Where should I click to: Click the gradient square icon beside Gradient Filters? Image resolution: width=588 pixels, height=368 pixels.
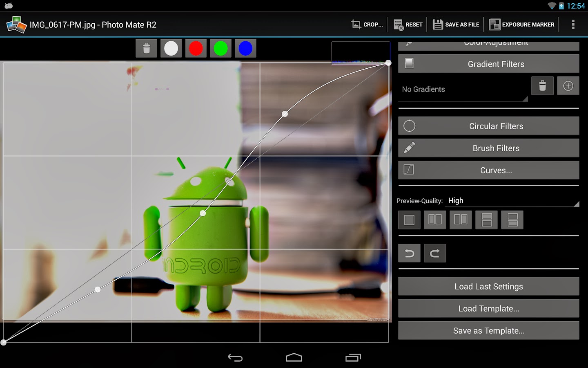(409, 63)
